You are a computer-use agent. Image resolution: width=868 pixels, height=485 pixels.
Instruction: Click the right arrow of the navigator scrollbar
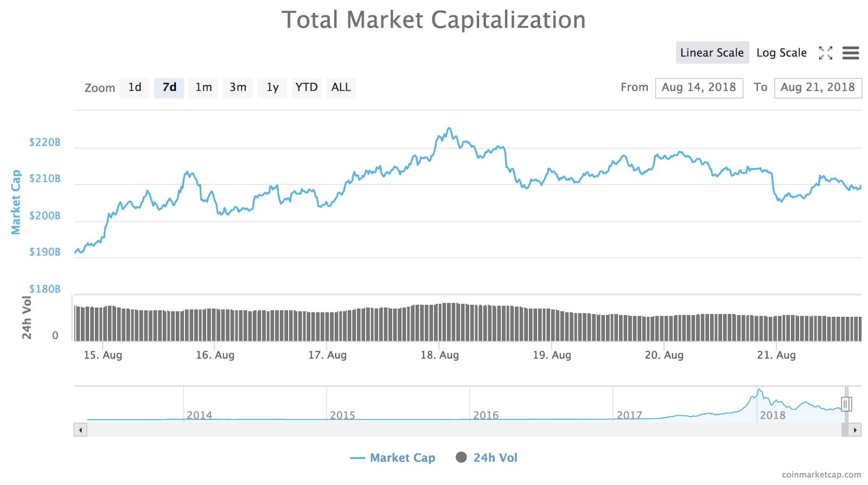[x=855, y=430]
